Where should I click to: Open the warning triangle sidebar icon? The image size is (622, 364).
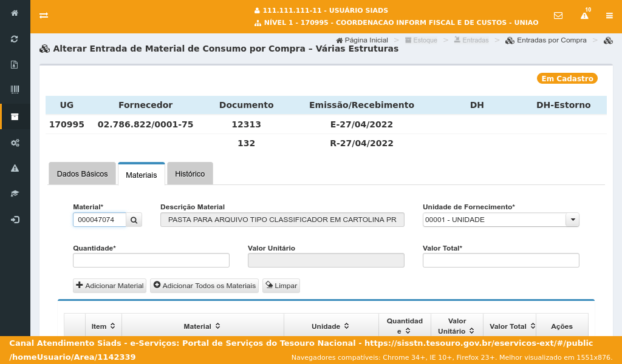pos(15,168)
